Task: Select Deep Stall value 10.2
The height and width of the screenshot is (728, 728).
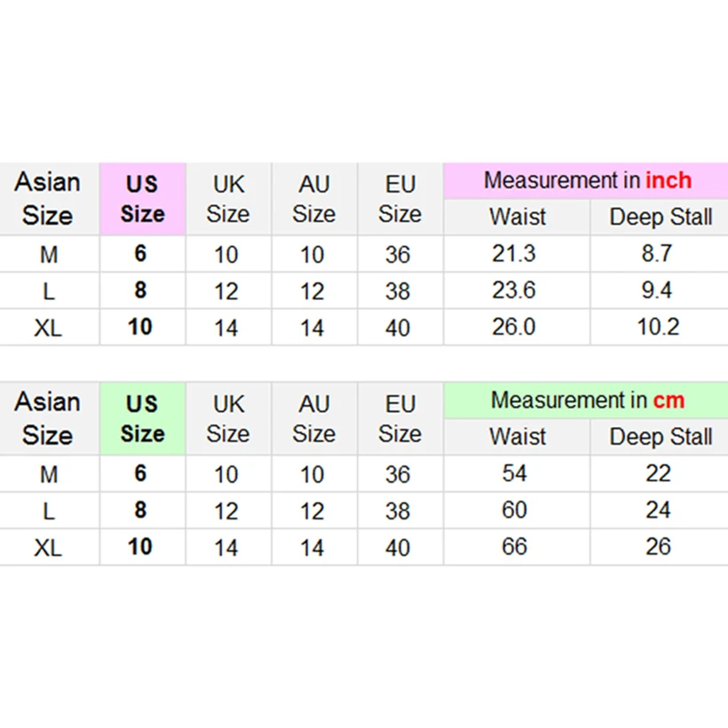Action: tap(658, 328)
